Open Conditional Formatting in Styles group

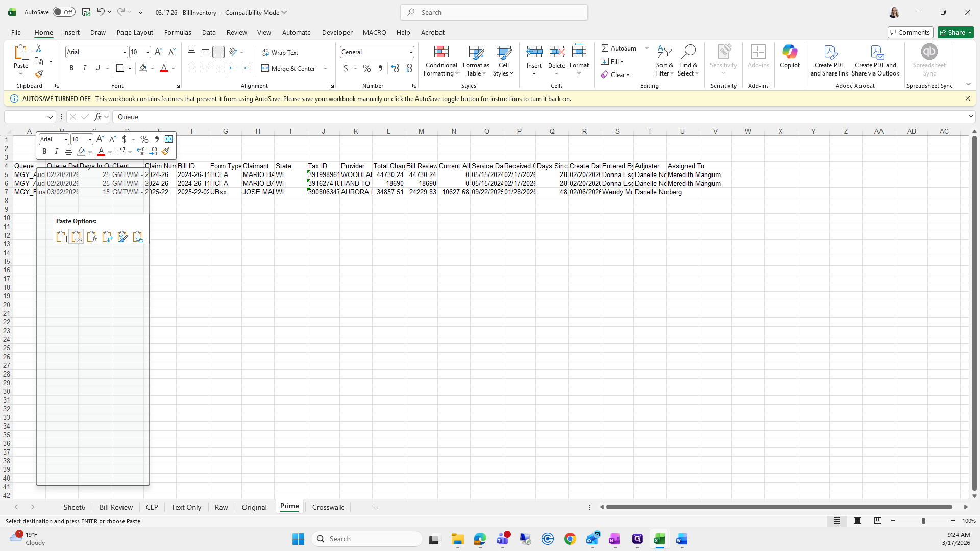point(441,61)
